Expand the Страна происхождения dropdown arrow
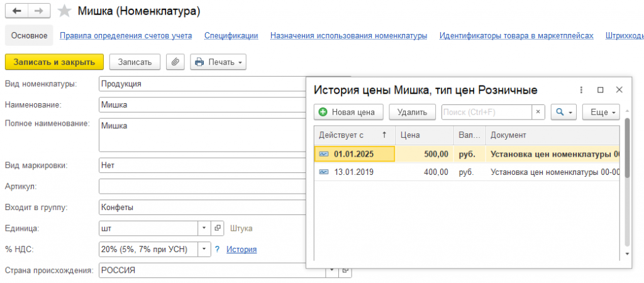 point(332,272)
